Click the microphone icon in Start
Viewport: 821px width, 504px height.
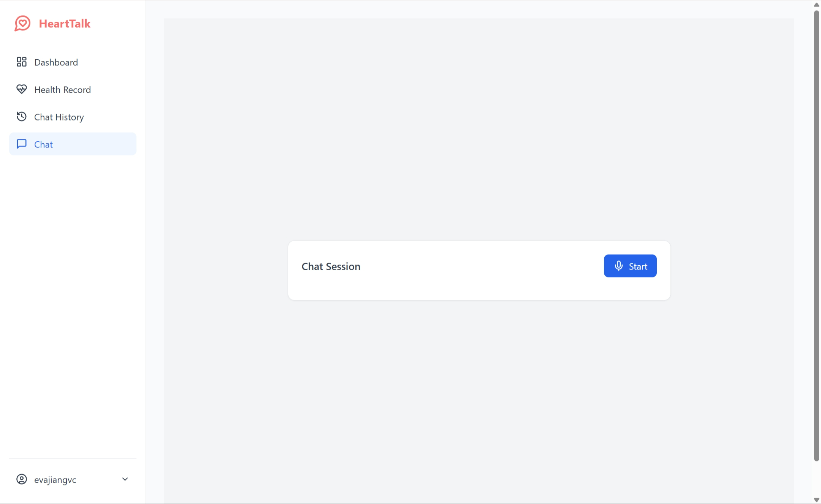click(x=618, y=266)
